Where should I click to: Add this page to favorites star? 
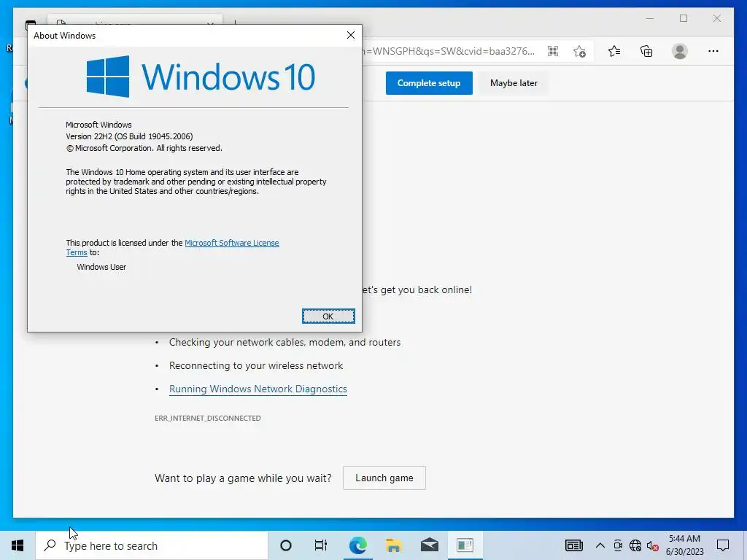click(x=579, y=51)
